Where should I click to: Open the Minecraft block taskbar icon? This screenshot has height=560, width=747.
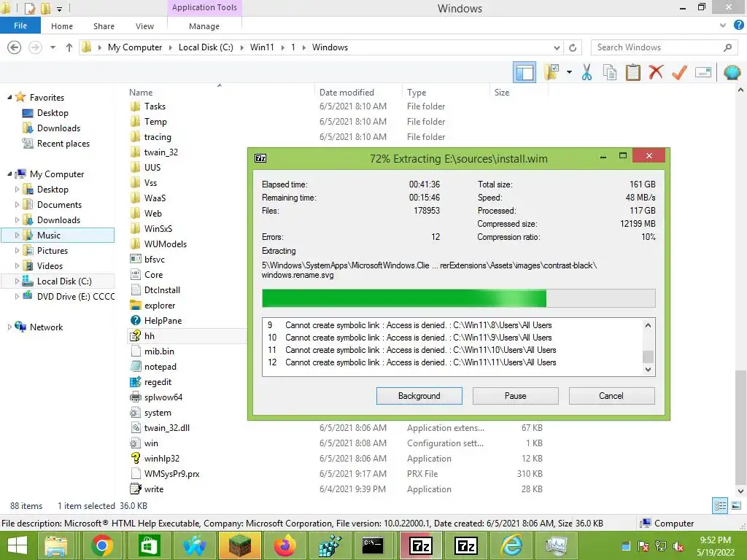(239, 545)
